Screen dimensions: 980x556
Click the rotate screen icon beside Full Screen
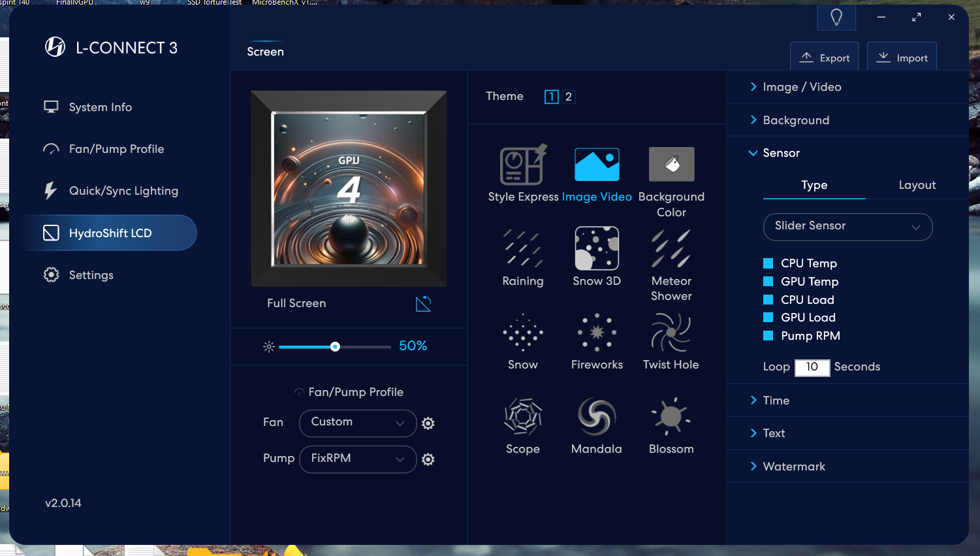click(x=423, y=303)
